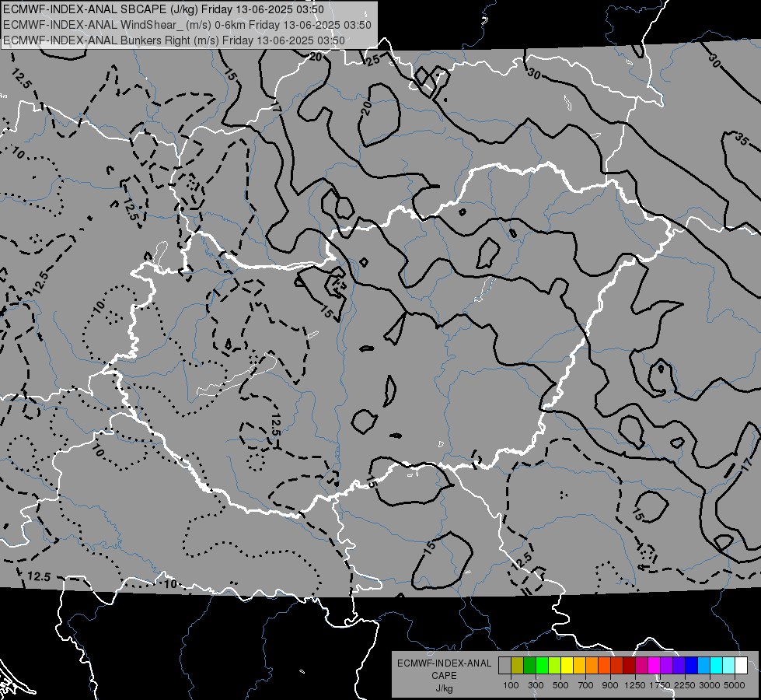Click the WindShear_ 0-6km header line

coord(187,25)
